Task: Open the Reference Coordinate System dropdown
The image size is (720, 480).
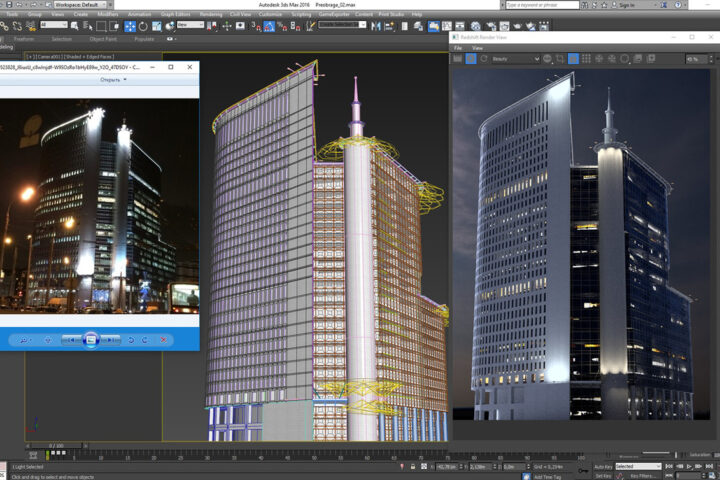Action: coord(190,25)
